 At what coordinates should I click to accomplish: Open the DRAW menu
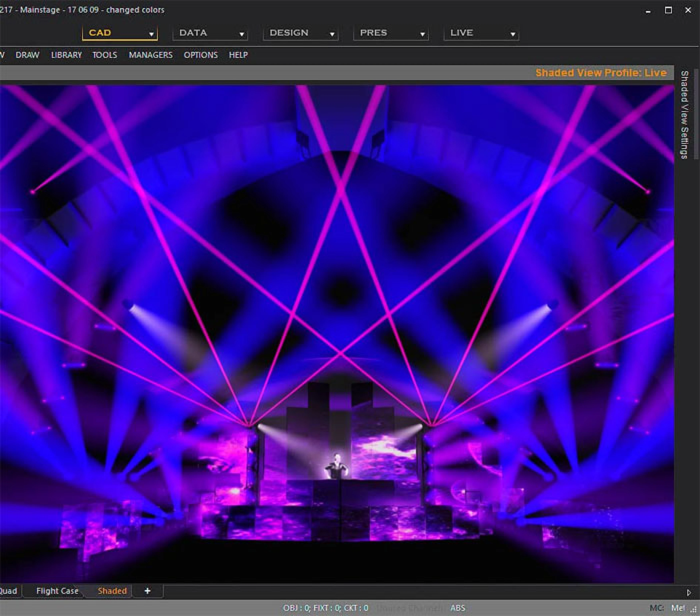[27, 55]
